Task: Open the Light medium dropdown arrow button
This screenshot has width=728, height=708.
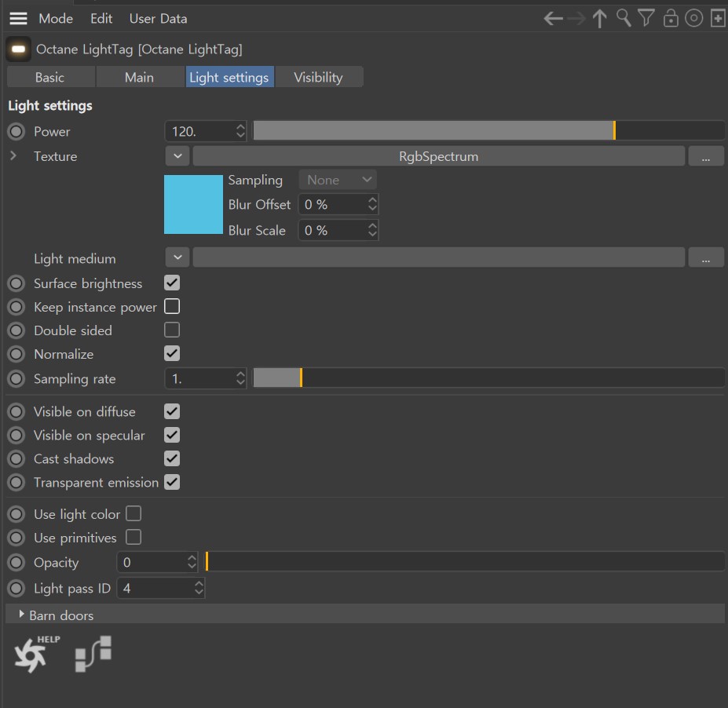Action: pyautogui.click(x=177, y=257)
